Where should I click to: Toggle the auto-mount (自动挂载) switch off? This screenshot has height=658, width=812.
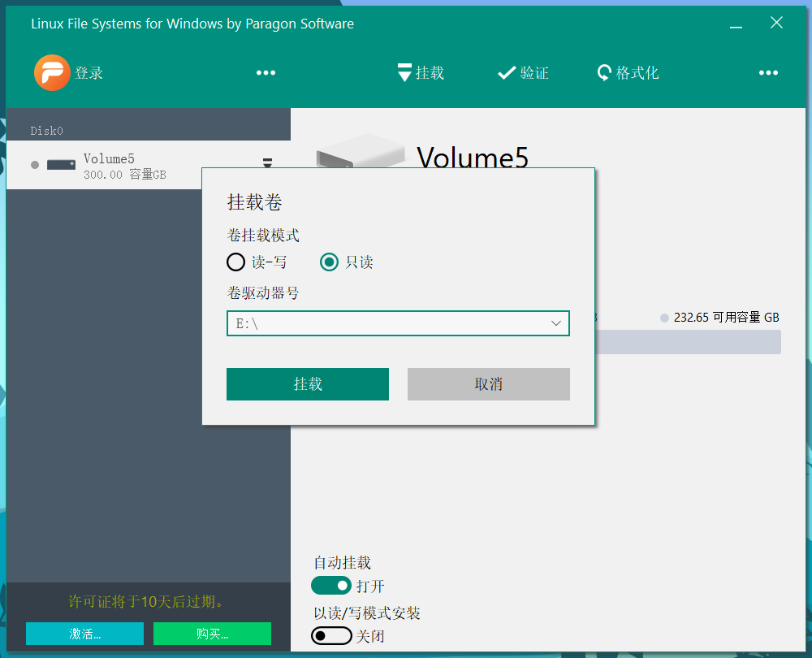pyautogui.click(x=331, y=586)
